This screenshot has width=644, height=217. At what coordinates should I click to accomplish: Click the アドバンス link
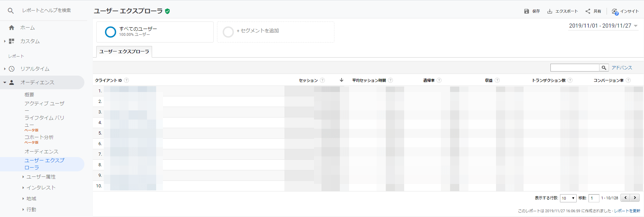pos(622,68)
